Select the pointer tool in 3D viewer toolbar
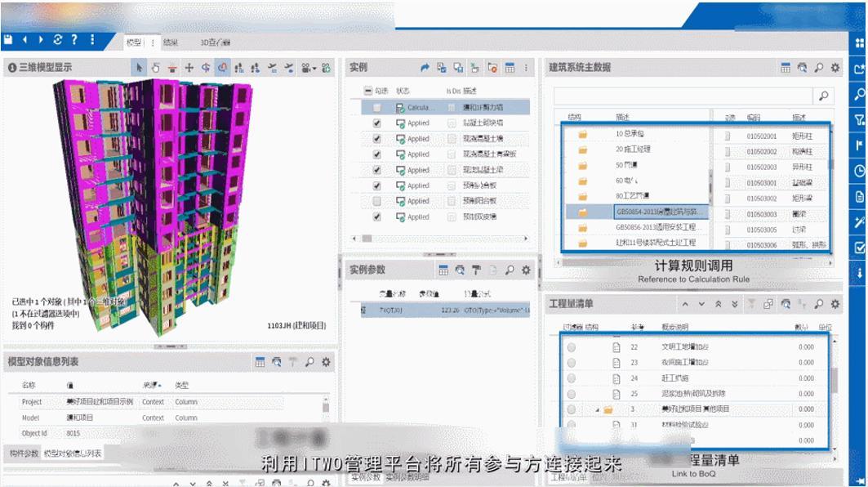The width and height of the screenshot is (868, 487). [x=139, y=68]
